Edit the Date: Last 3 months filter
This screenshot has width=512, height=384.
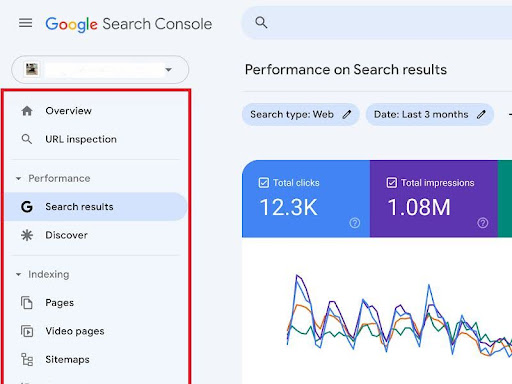click(x=430, y=114)
